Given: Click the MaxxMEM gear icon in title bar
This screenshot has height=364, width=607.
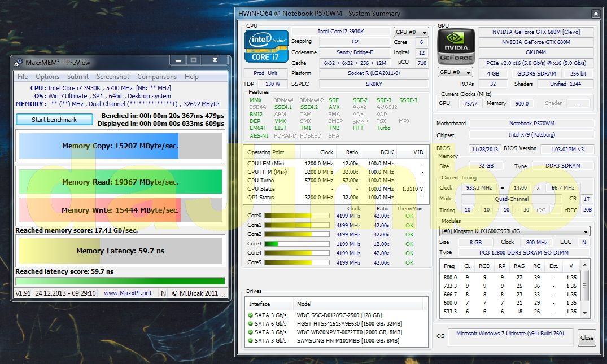Looking at the screenshot, I should click(18, 62).
